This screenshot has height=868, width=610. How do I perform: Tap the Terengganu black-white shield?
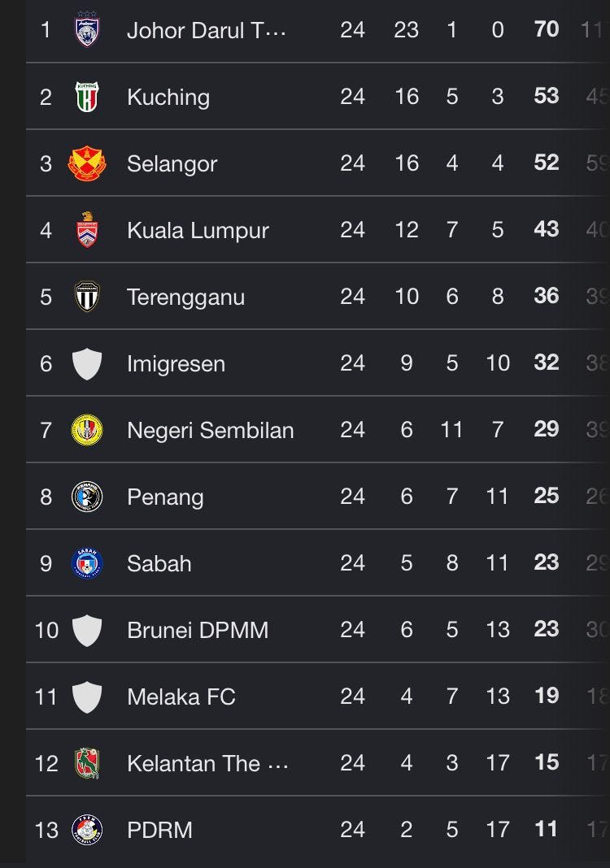click(87, 296)
